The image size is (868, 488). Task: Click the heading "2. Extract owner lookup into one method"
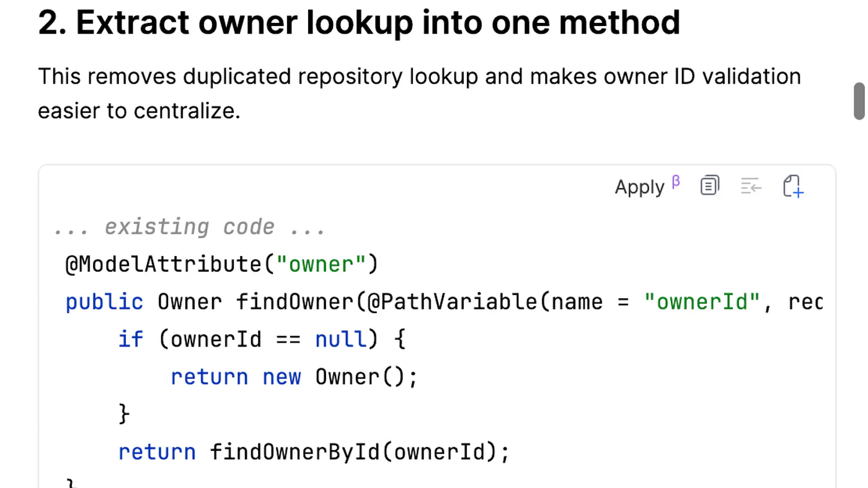[359, 23]
